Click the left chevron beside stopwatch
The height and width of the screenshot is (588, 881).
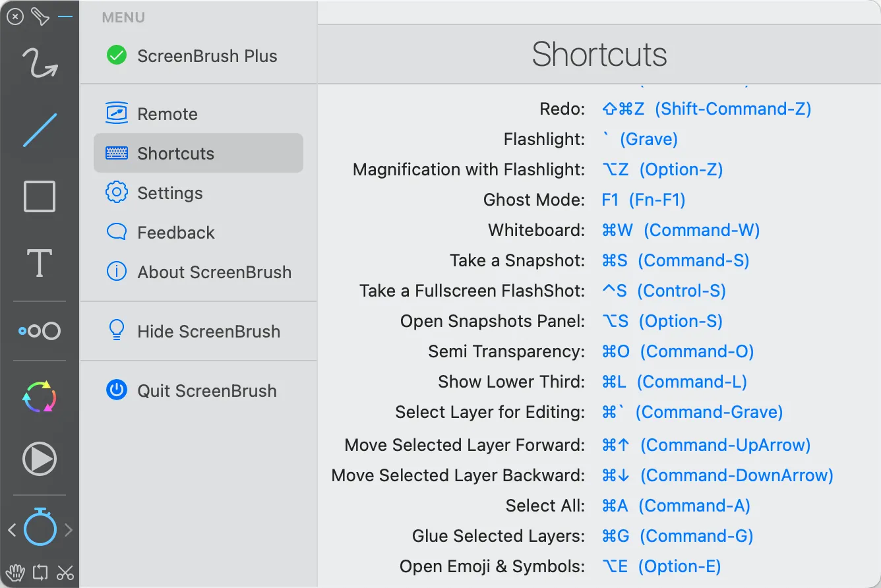11,529
